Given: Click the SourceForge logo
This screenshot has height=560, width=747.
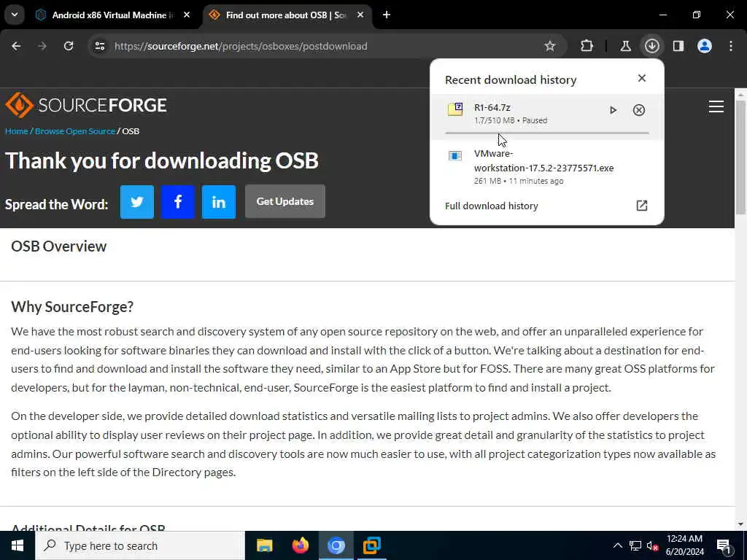Looking at the screenshot, I should pyautogui.click(x=86, y=105).
